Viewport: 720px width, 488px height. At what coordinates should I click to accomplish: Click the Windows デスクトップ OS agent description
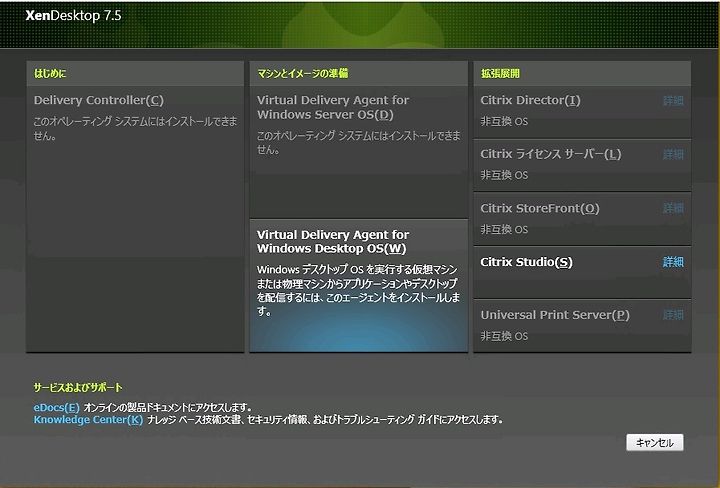(x=359, y=290)
